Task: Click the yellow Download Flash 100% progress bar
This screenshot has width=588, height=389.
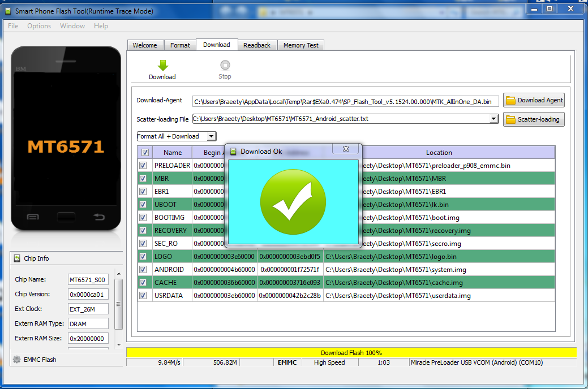Action: [351, 353]
